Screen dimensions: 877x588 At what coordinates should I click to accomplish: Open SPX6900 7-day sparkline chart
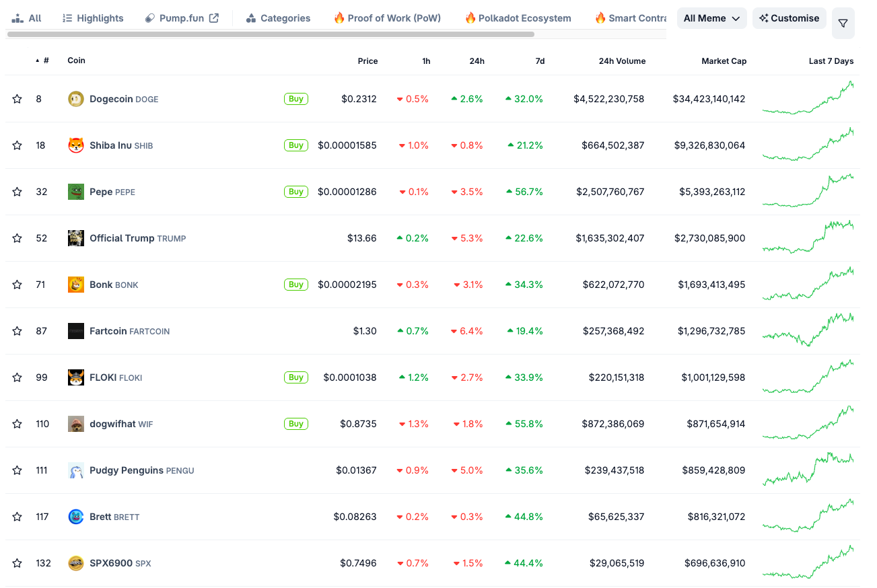pyautogui.click(x=808, y=562)
